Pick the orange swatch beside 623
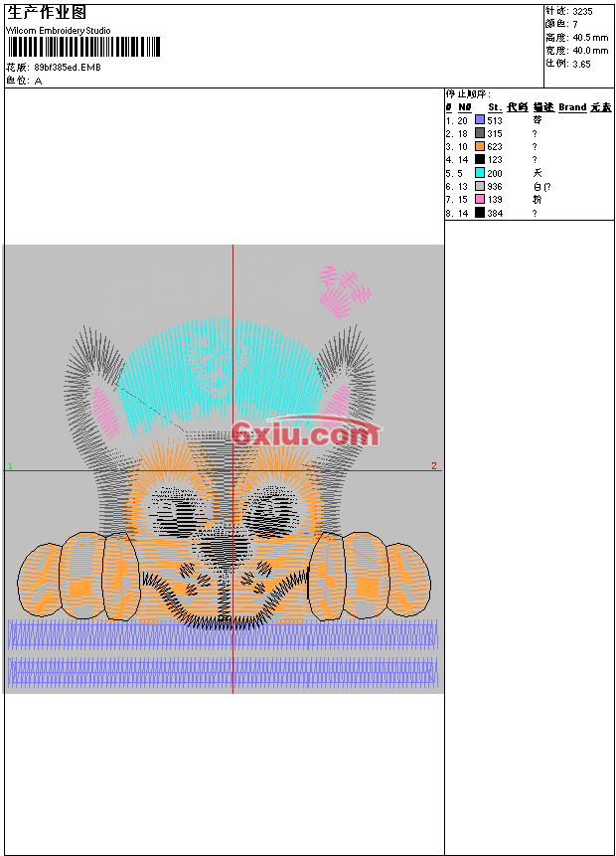Screen dimensions: 616x856 coord(480,146)
